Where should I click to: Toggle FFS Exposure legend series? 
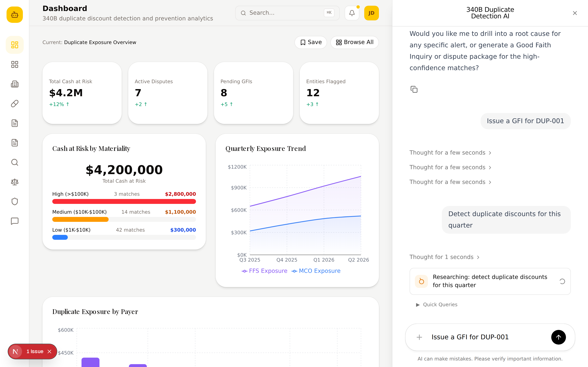point(264,271)
